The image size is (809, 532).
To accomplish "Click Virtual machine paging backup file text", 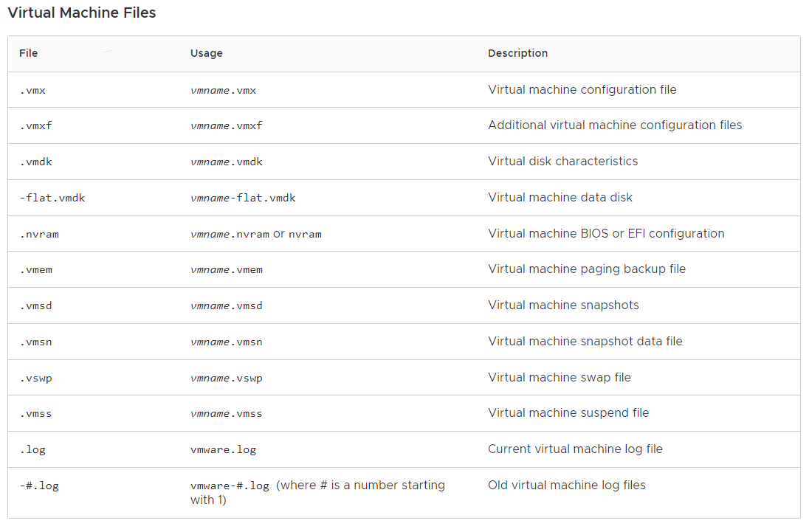I will tap(587, 269).
